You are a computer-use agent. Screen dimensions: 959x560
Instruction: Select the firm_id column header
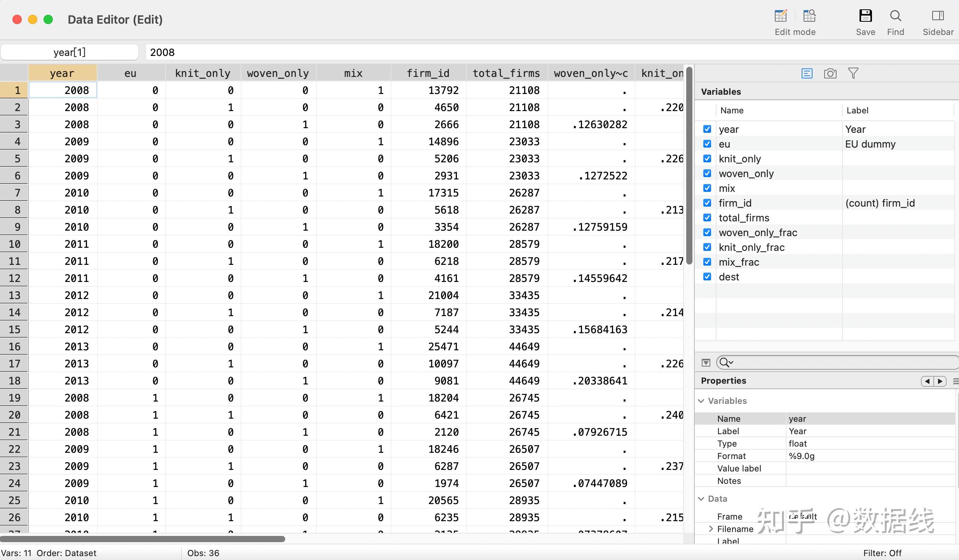pyautogui.click(x=428, y=73)
